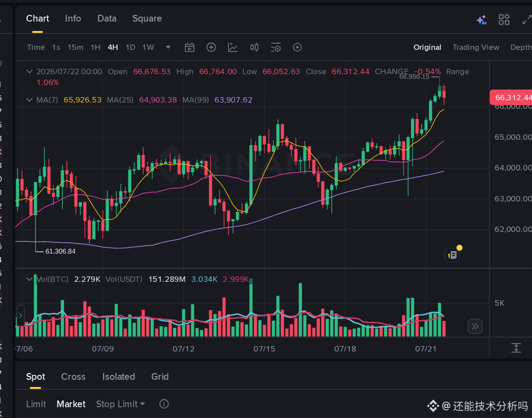Select the Cross margin tab

coord(73,377)
